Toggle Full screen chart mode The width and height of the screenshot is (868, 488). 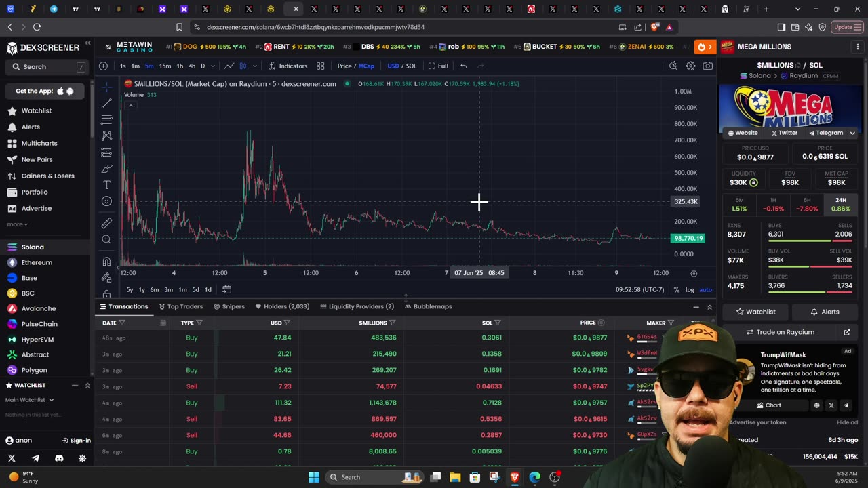(x=438, y=66)
